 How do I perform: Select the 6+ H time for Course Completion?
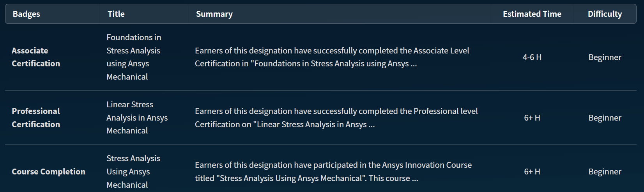pos(532,172)
